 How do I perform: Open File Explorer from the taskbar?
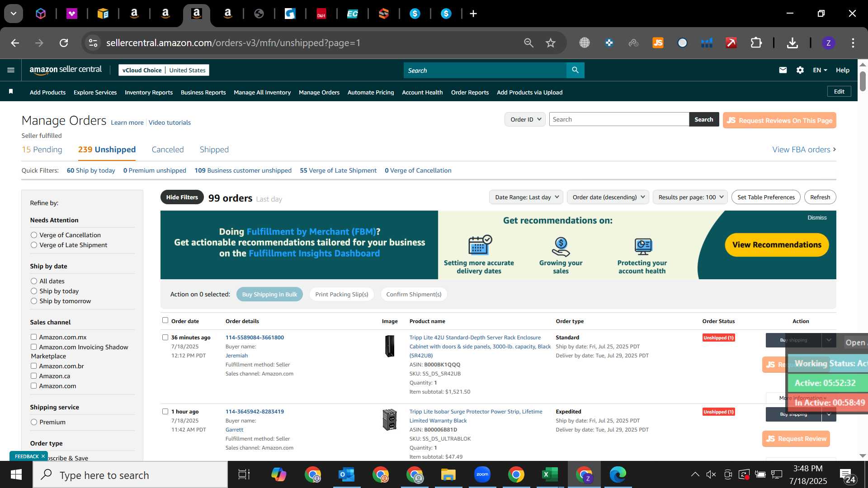click(448, 474)
